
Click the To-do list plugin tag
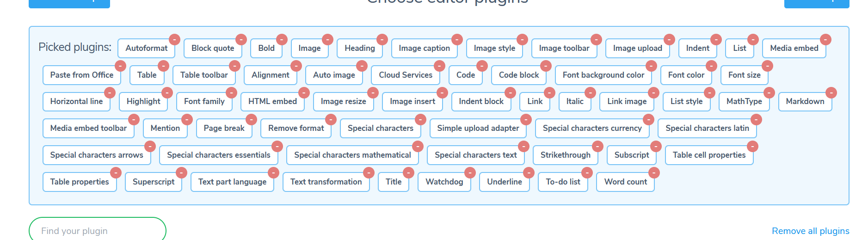563,182
